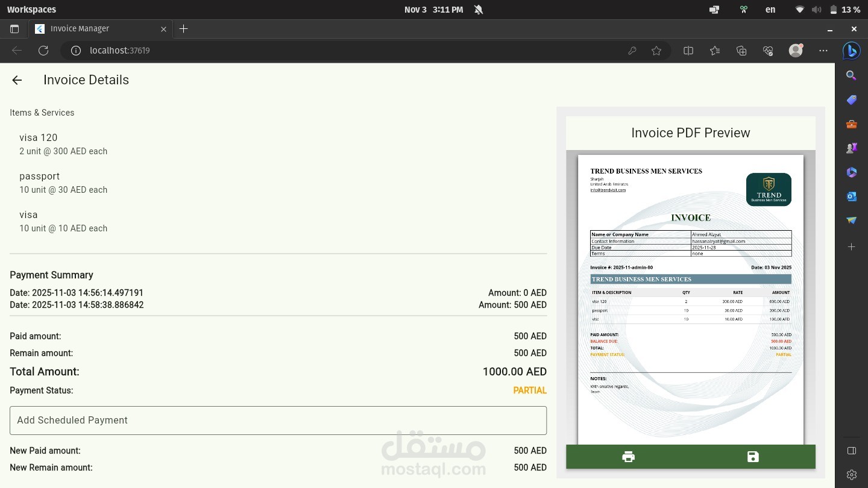
Task: Click '10 unit @ 10 AED each' text
Action: [63, 228]
